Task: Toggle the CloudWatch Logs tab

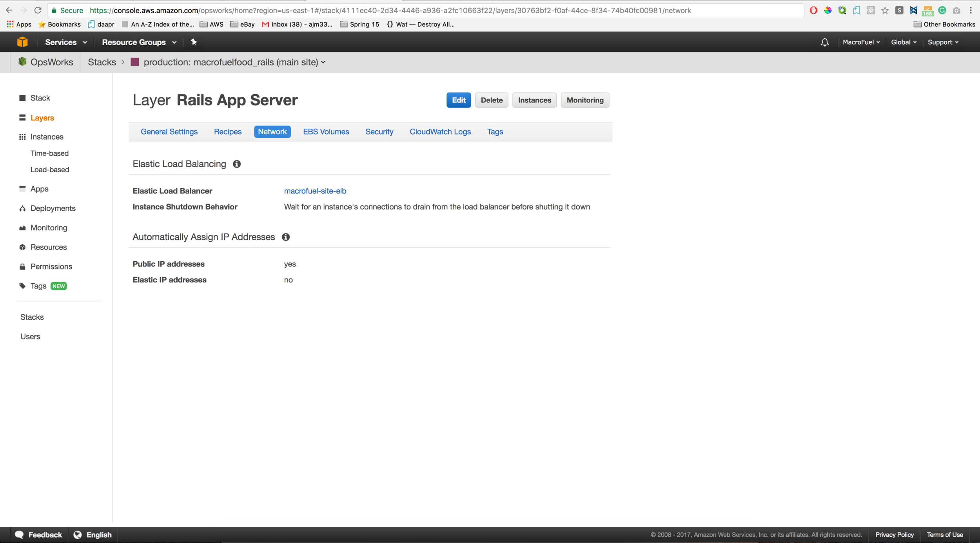Action: [441, 132]
